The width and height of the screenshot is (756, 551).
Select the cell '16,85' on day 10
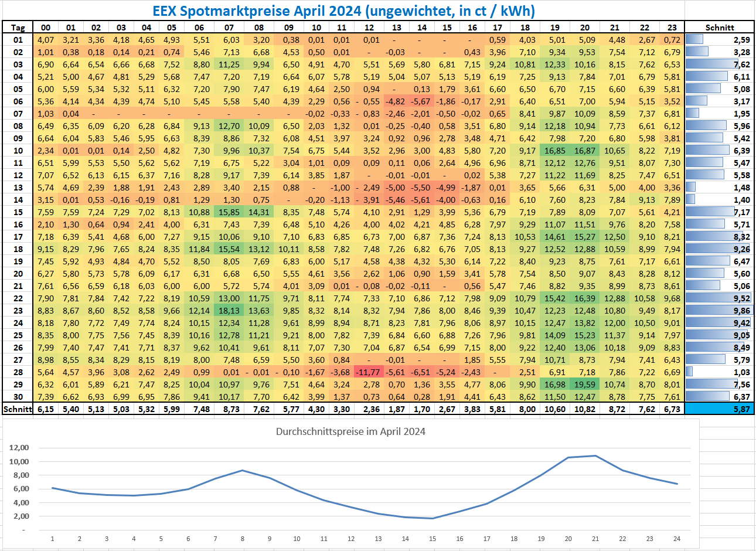[x=555, y=151]
